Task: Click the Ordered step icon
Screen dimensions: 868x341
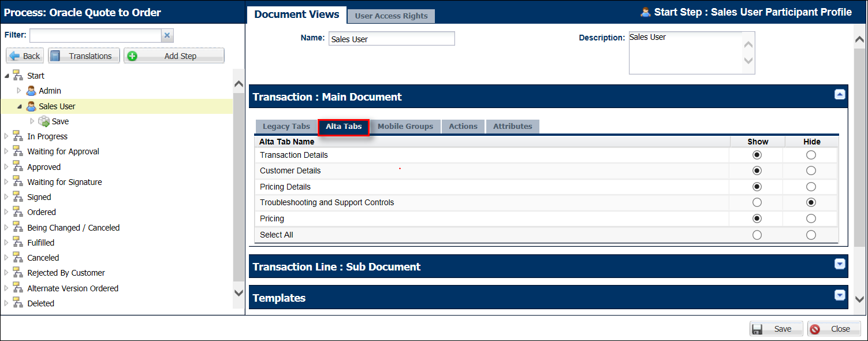Action: pyautogui.click(x=18, y=212)
